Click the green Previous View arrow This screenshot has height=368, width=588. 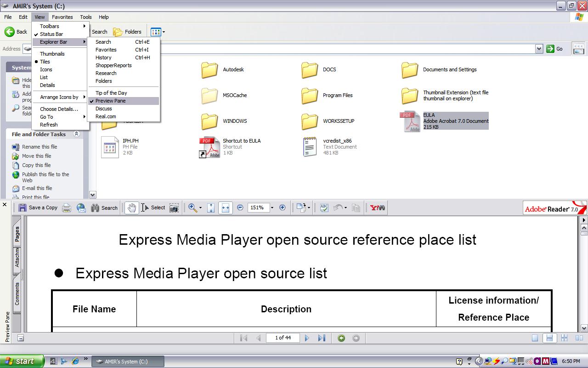point(341,338)
